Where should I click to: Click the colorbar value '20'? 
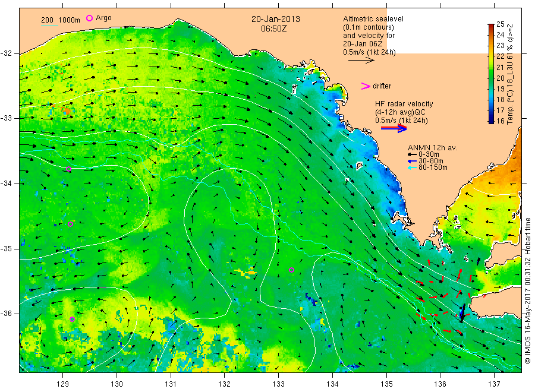point(500,78)
